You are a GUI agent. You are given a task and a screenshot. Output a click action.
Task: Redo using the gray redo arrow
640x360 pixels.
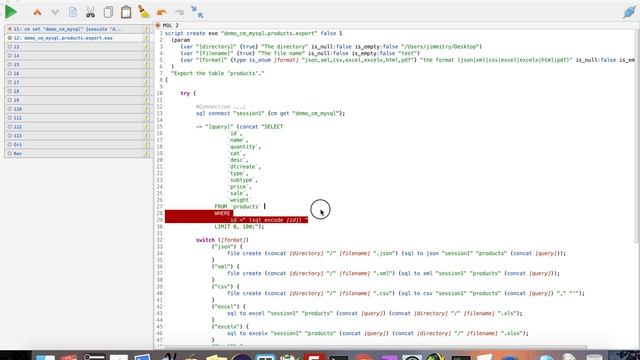(179, 13)
